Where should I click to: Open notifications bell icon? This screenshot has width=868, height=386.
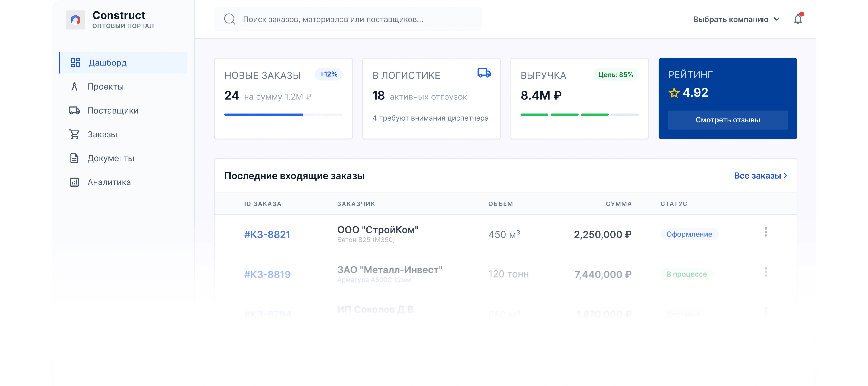[x=798, y=19]
